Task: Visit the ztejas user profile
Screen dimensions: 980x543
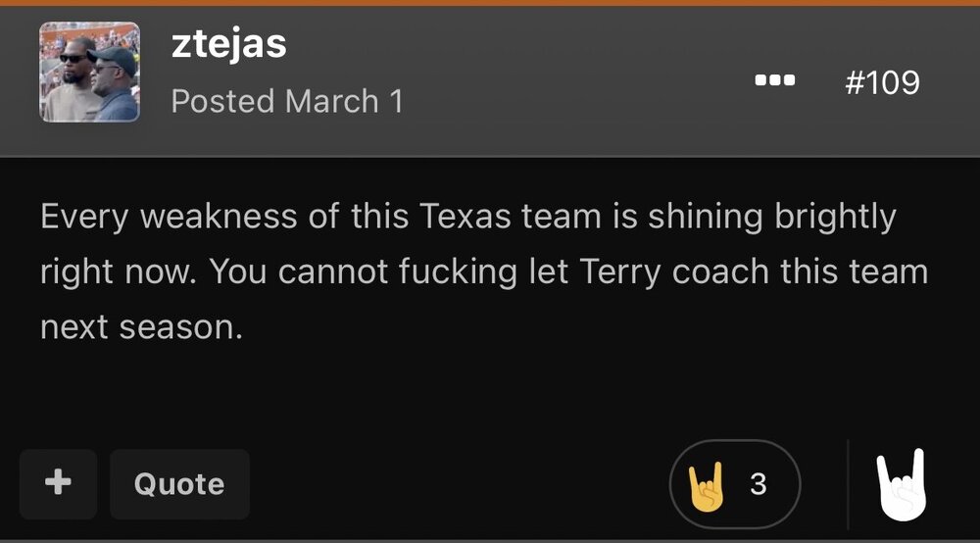Action: tap(228, 44)
